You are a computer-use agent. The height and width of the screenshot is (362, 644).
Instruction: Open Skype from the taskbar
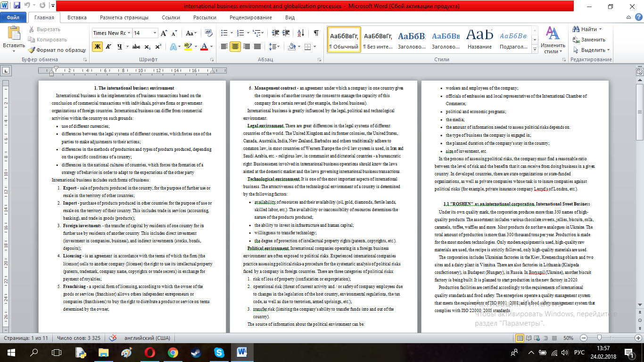pos(219,352)
